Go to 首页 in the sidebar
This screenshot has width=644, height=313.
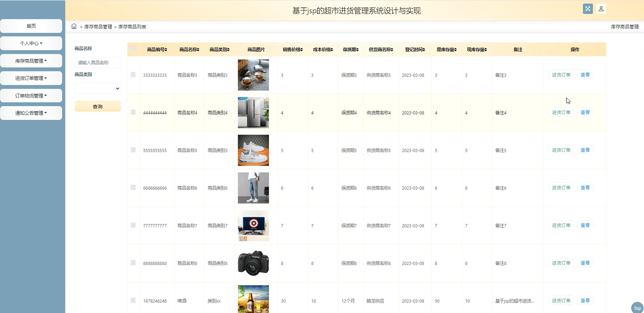[31, 26]
